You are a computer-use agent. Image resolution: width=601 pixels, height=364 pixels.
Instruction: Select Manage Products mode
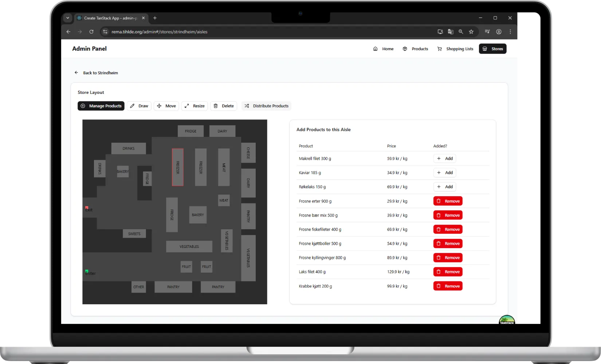(101, 106)
